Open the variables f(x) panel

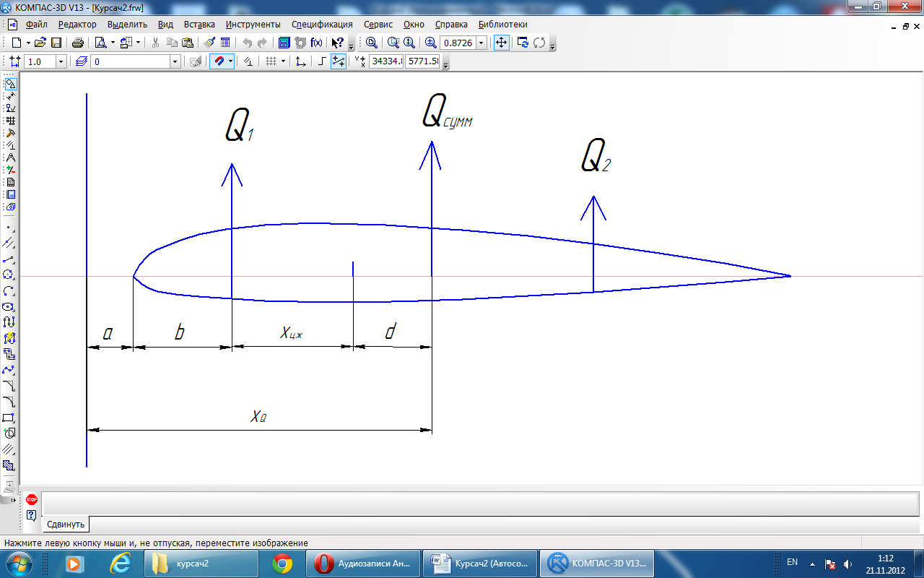316,43
